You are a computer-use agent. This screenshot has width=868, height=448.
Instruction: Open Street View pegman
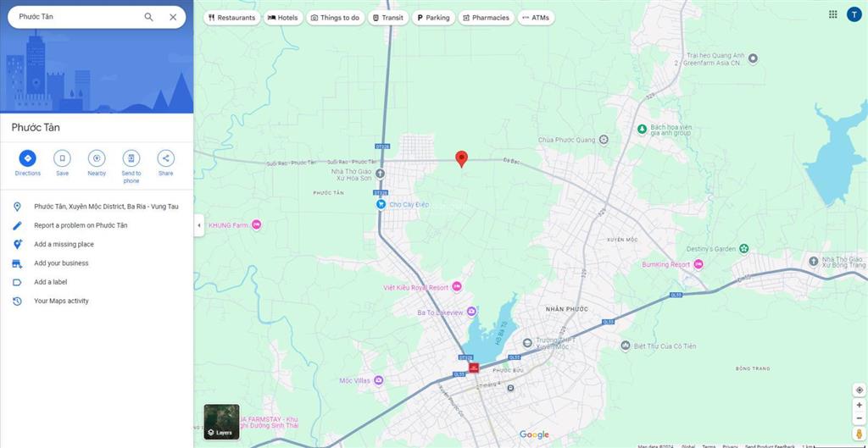[860, 434]
